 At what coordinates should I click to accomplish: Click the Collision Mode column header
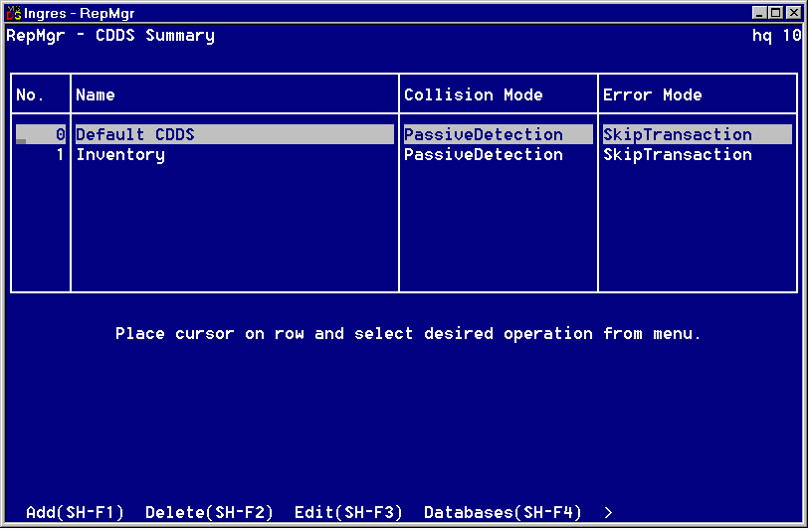pos(474,95)
